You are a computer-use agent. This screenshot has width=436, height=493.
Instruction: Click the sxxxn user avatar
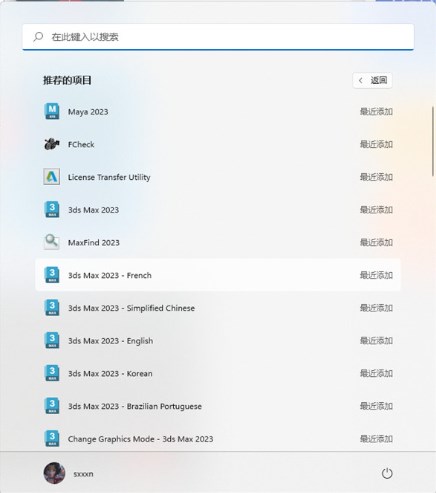tap(54, 473)
